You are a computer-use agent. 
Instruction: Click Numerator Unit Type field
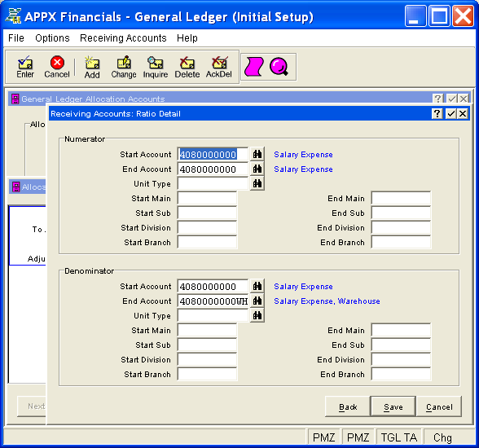click(213, 183)
